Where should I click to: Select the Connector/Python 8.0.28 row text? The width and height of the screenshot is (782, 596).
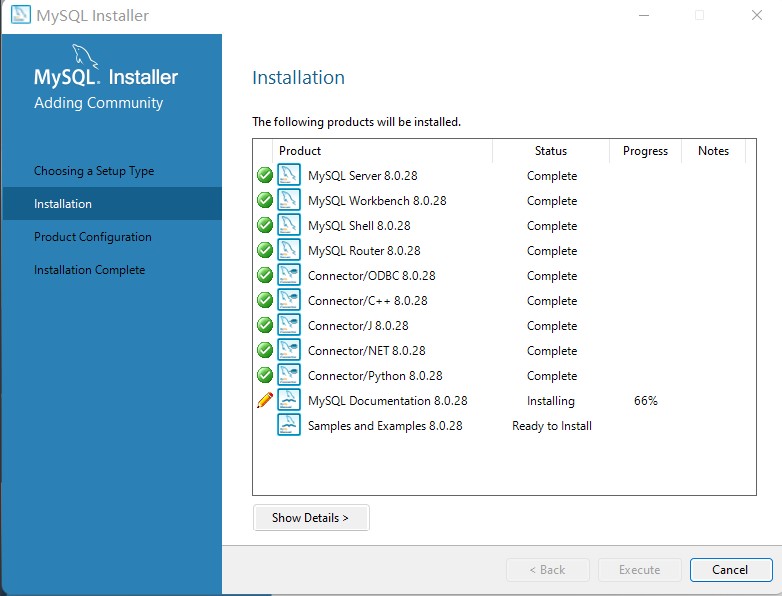click(x=375, y=376)
